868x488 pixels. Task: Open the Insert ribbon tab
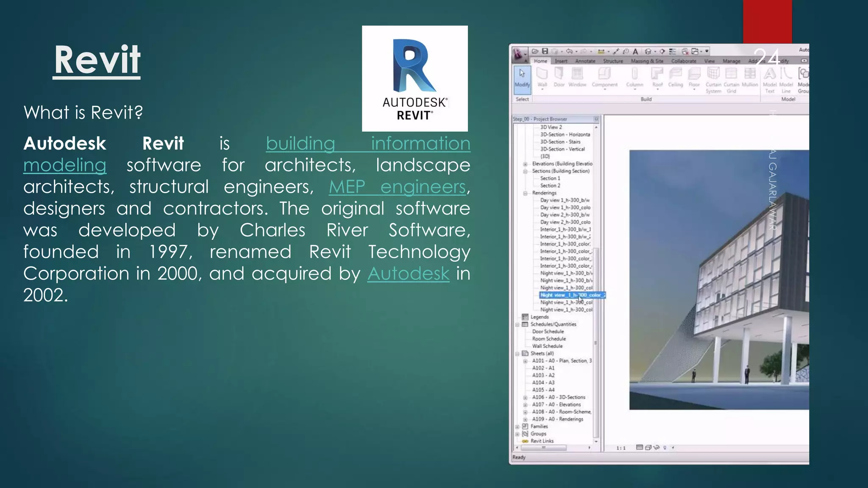(561, 61)
